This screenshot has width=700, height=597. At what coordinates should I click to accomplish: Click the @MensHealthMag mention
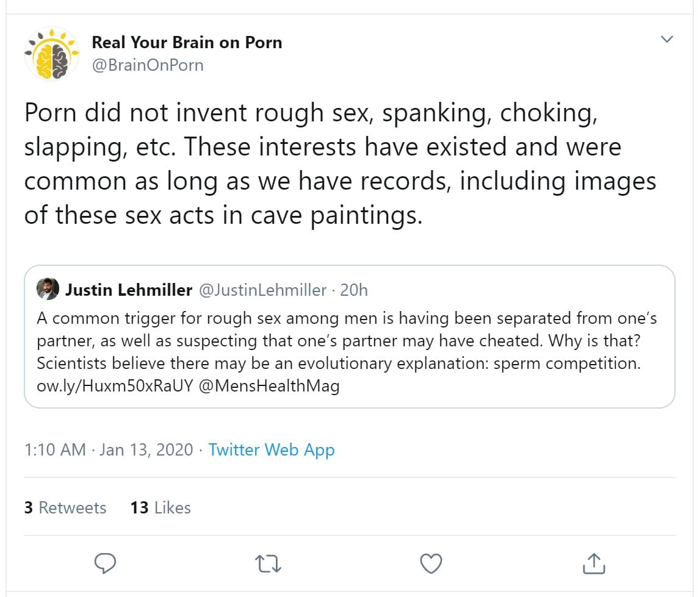[269, 385]
